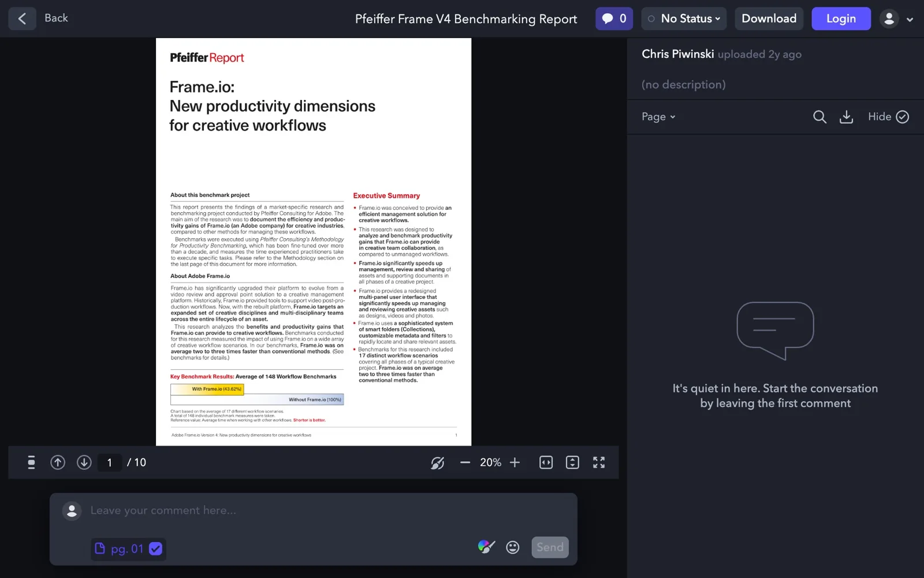924x578 pixels.
Task: Zoom in with the plus button
Action: [x=515, y=462]
